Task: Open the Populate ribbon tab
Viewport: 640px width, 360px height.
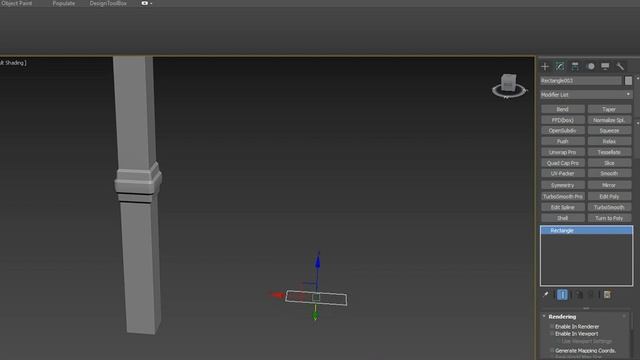Action: click(x=64, y=3)
